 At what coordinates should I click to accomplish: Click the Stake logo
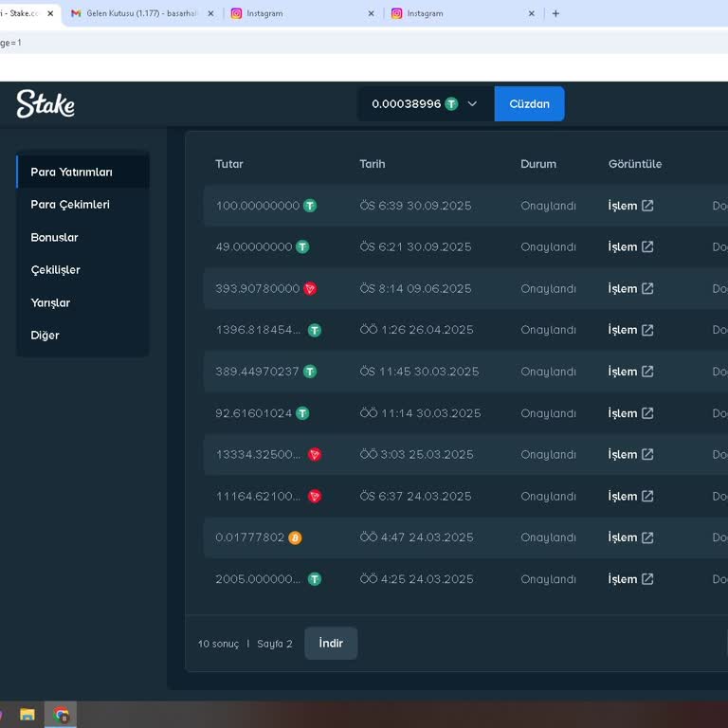tap(45, 104)
